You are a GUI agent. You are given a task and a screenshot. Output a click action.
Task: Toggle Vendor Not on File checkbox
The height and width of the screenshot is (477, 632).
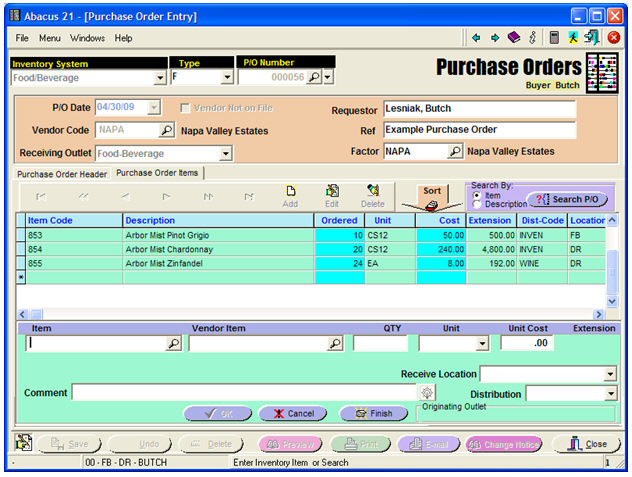click(185, 108)
